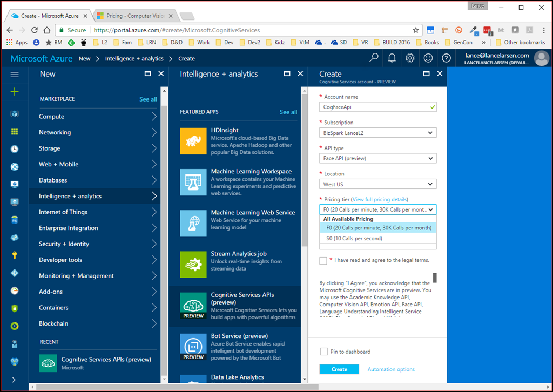Click the Machine Learning Workspace flask icon
The image size is (553, 392).
pyautogui.click(x=193, y=183)
